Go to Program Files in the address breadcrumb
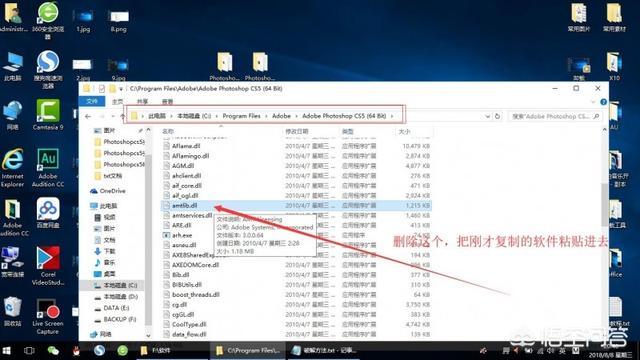The width and height of the screenshot is (640, 360). coord(242,116)
